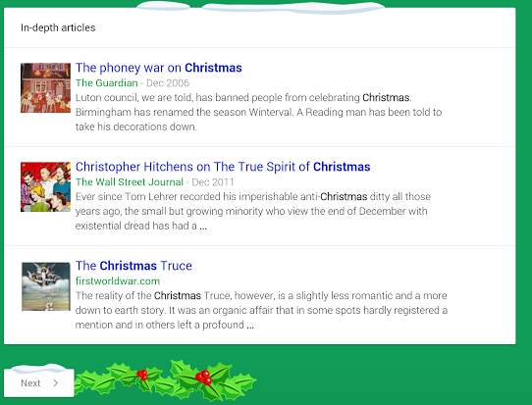Click the Tom Lehrer snippet text
Screen dimensions: 532x405
253,211
